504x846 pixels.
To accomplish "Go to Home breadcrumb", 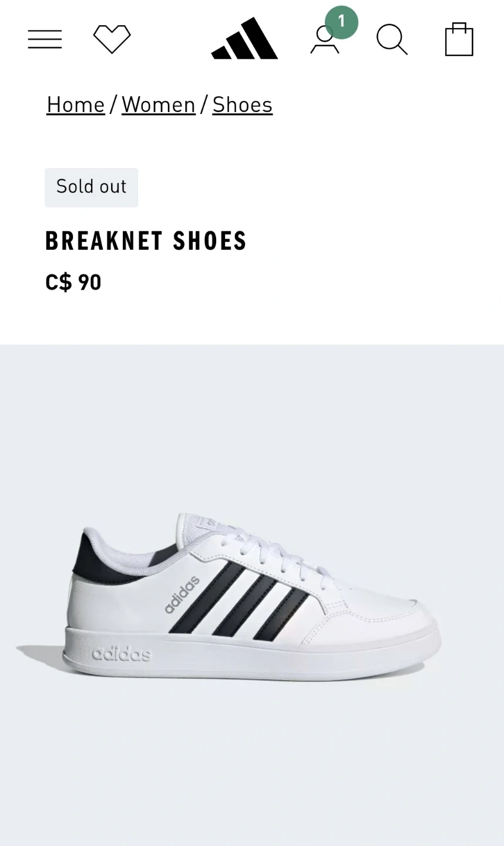I will click(x=76, y=105).
